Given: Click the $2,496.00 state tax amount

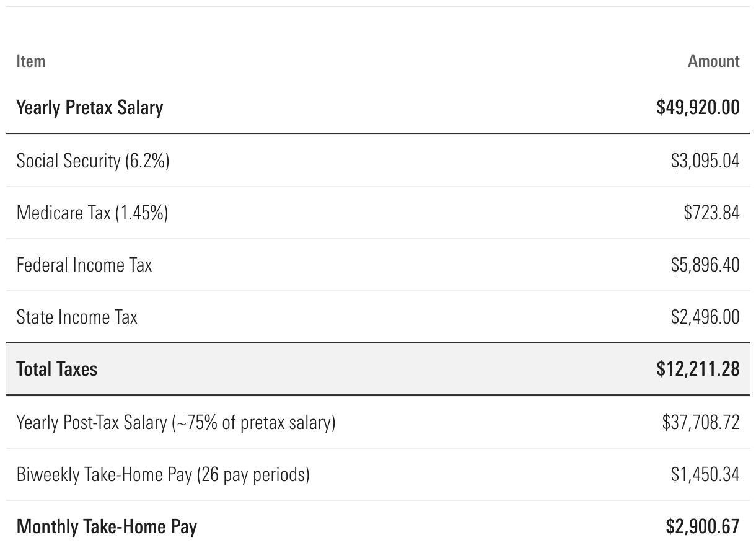Looking at the screenshot, I should (705, 317).
